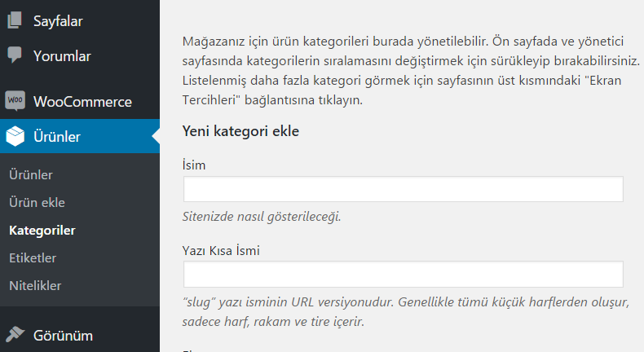Open the Etiketler submenu link
The height and width of the screenshot is (352, 644).
(x=33, y=258)
